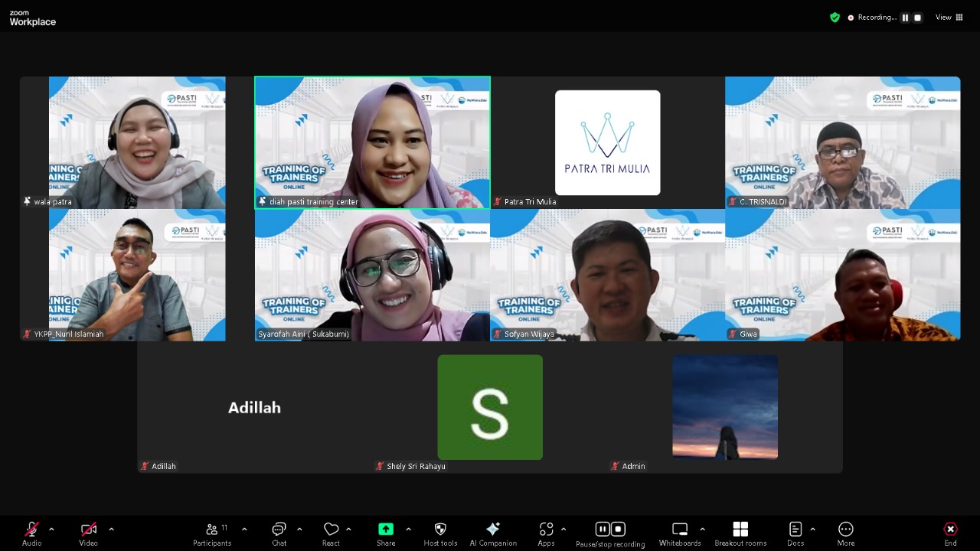Image resolution: width=980 pixels, height=551 pixels.
Task: Open the Participants panel
Action: [x=212, y=533]
